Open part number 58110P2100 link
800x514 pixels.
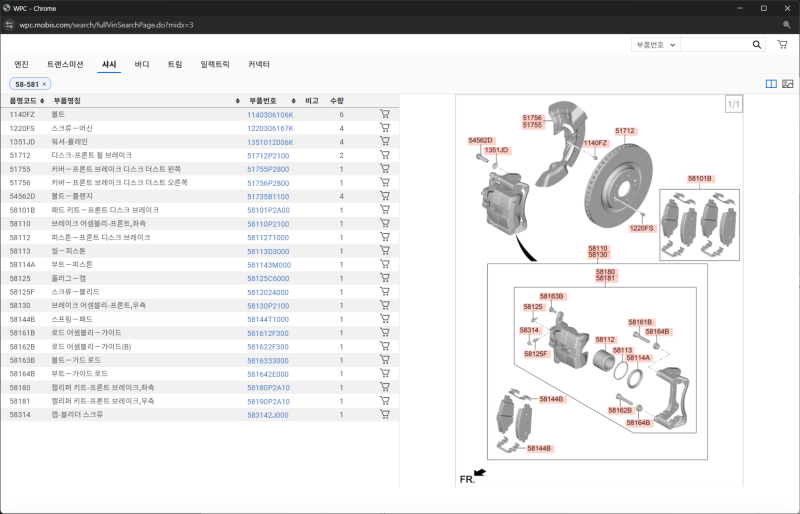[268, 224]
